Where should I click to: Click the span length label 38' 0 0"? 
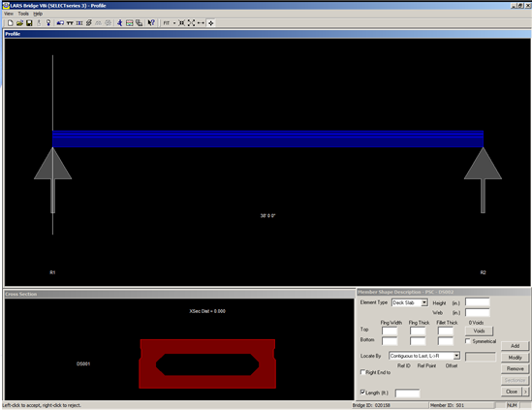(267, 215)
